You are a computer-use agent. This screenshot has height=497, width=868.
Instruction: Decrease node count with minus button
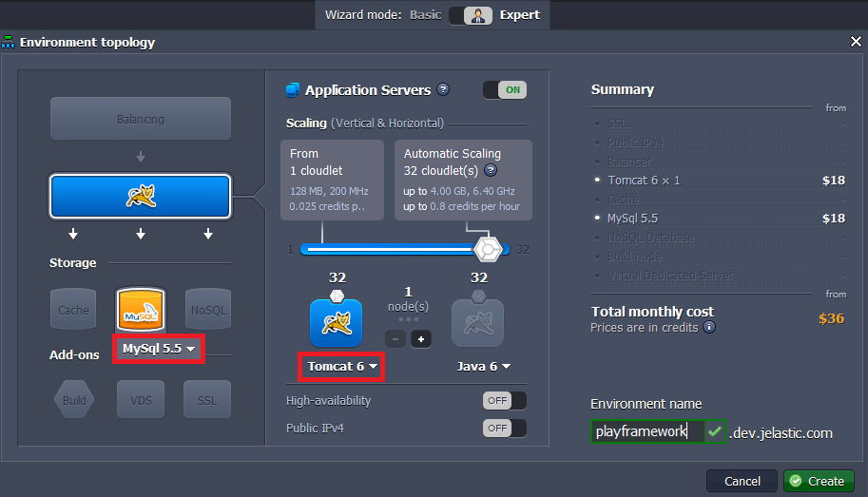tap(395, 338)
